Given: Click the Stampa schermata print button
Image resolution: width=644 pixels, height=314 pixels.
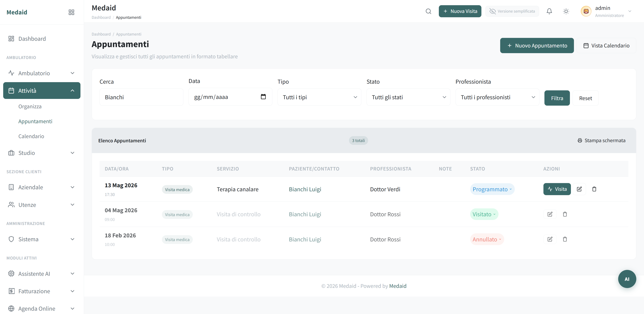Looking at the screenshot, I should coord(601,140).
